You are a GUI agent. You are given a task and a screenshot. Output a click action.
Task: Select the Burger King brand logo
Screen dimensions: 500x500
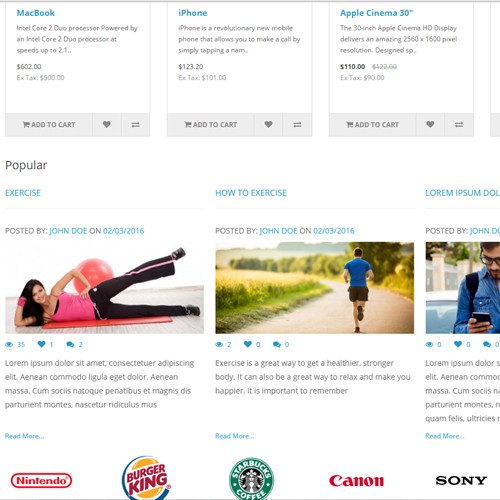146,478
